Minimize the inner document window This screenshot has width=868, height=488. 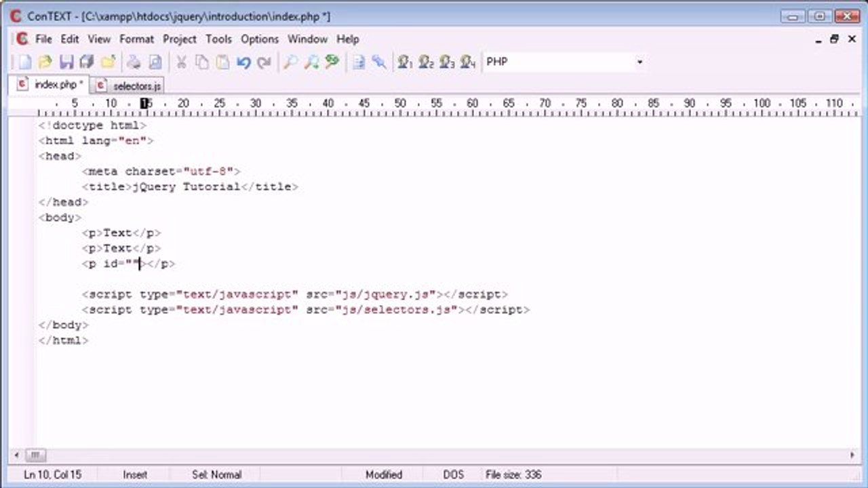click(x=819, y=39)
